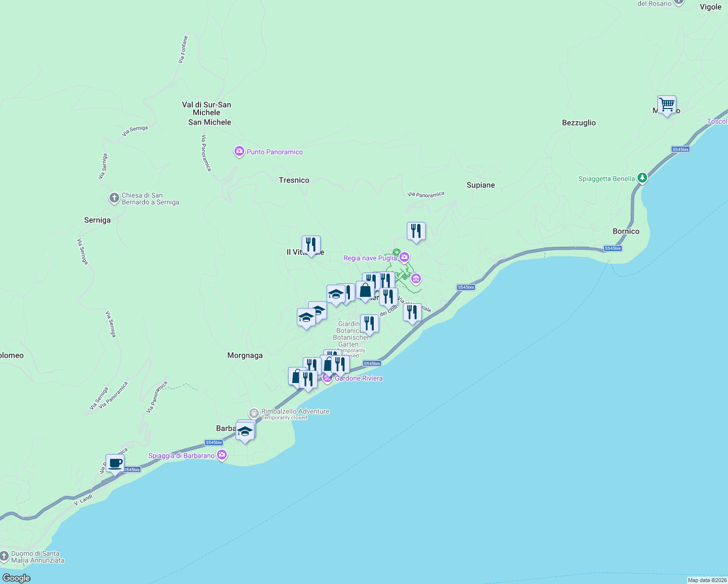Viewport: 728px width, 584px height.
Task: Open the Regia nave Puglia attraction marker
Action: coord(404,258)
